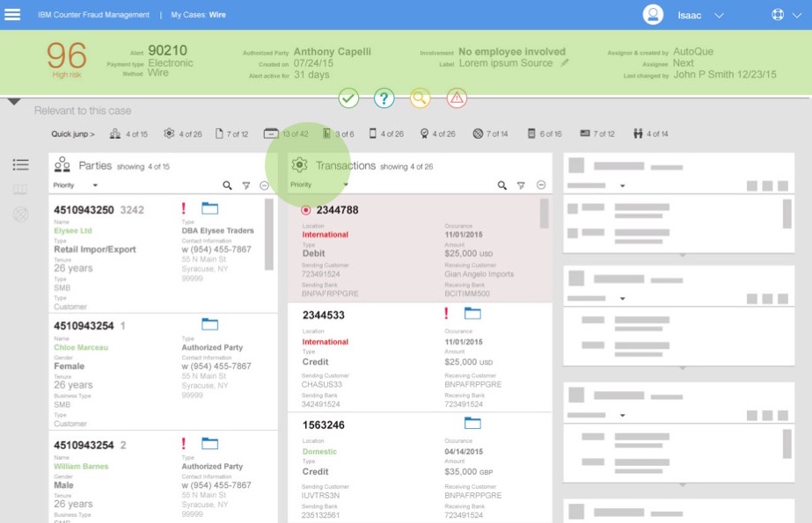This screenshot has height=523, width=812.
Task: Open Elysee Ltd party name link
Action: [72, 230]
